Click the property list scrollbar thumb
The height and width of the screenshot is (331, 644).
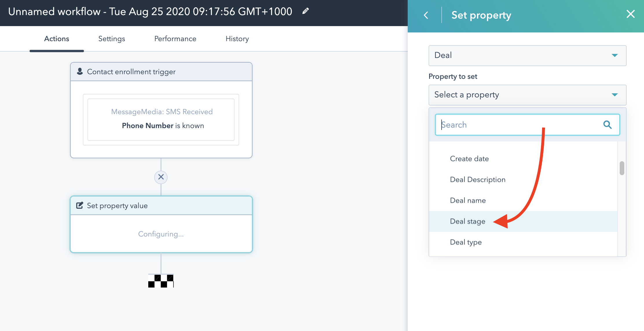(x=622, y=168)
